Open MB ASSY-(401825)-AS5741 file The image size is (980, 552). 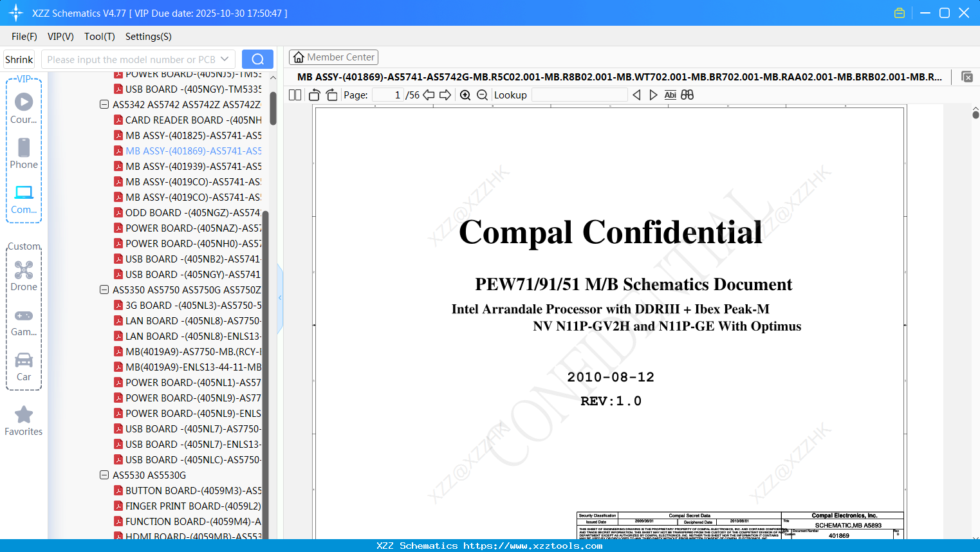187,135
